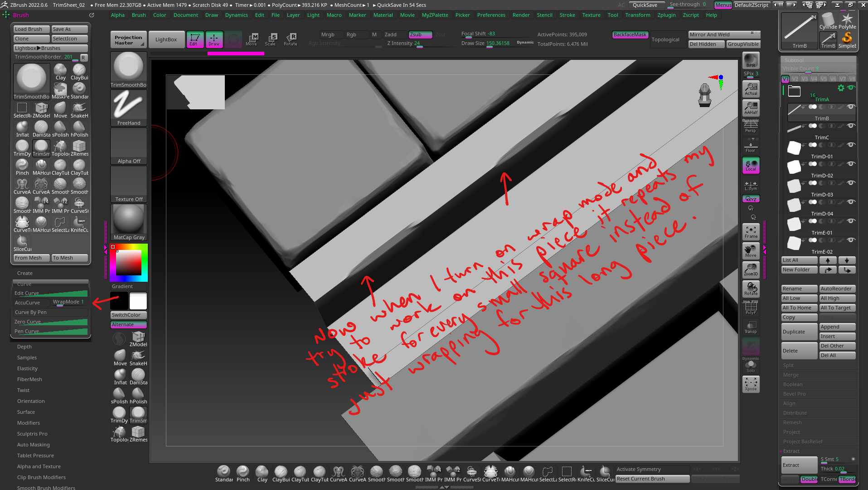Click Reset Current Brush button
Screen dimensions: 868x490
[652, 479]
